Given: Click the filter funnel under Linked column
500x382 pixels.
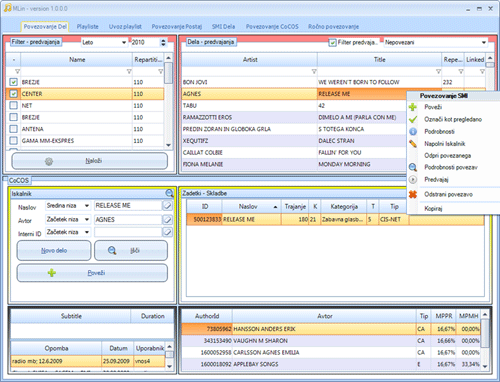Looking at the screenshot, I should [482, 71].
